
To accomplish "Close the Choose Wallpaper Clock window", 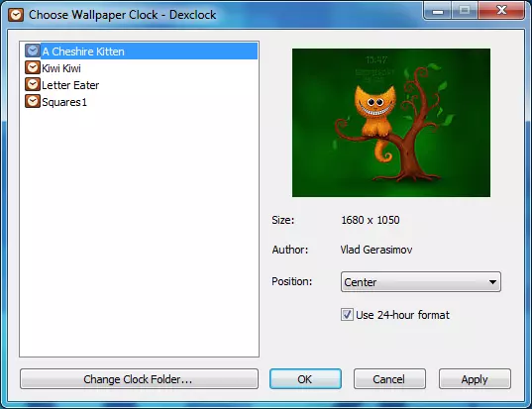I will click(501, 11).
